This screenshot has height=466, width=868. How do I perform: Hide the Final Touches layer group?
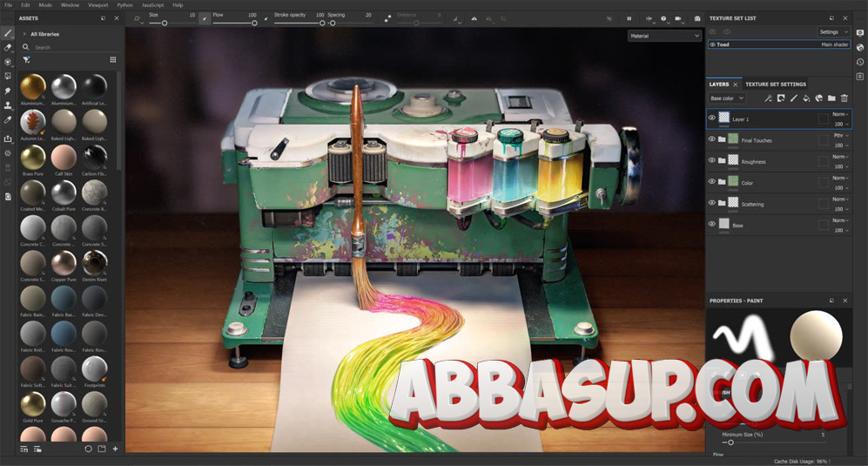coord(712,139)
